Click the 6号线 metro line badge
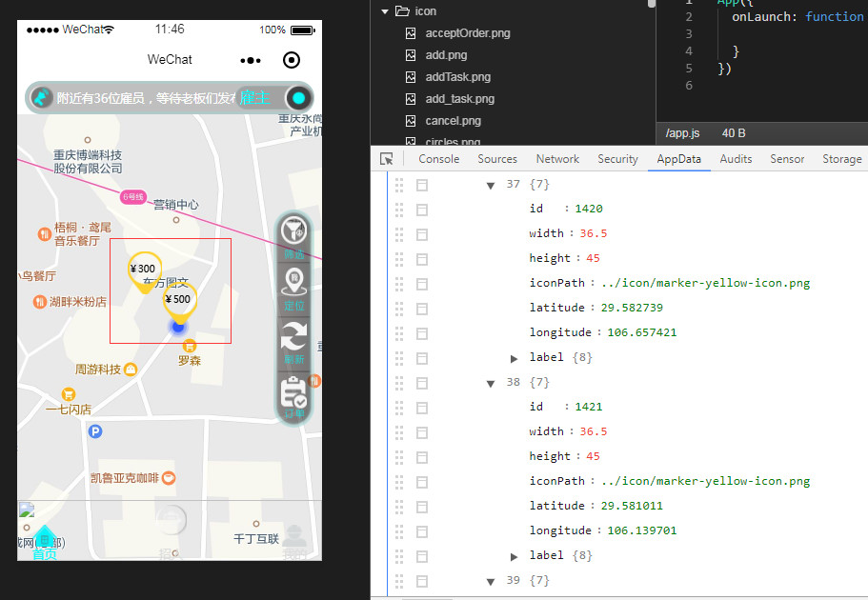This screenshot has width=868, height=600. 132,196
